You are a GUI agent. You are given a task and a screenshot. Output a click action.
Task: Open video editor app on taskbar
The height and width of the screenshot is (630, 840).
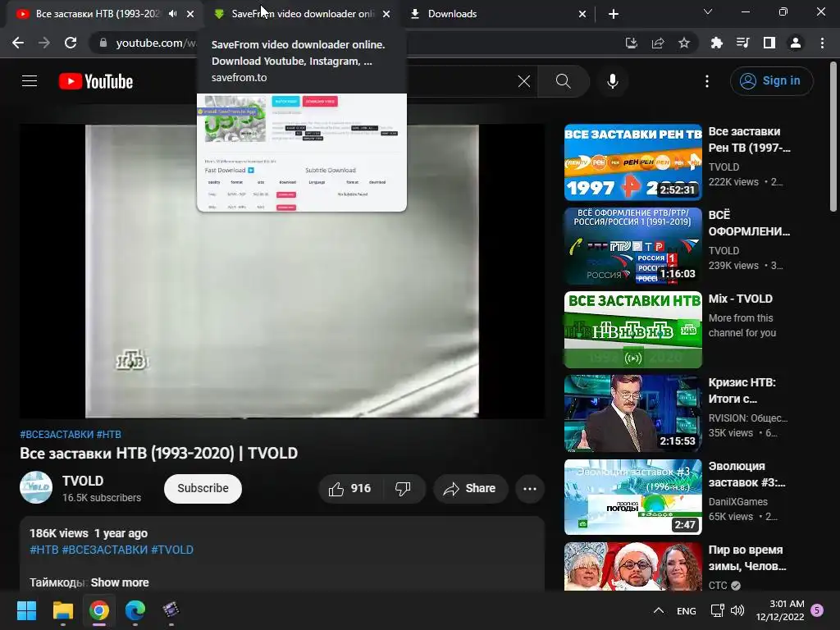pos(171,610)
